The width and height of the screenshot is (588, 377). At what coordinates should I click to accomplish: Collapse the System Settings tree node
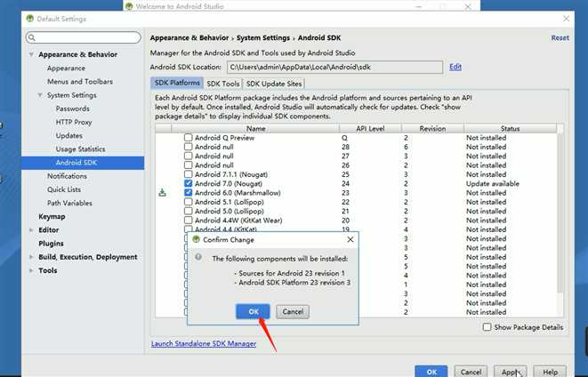point(40,95)
